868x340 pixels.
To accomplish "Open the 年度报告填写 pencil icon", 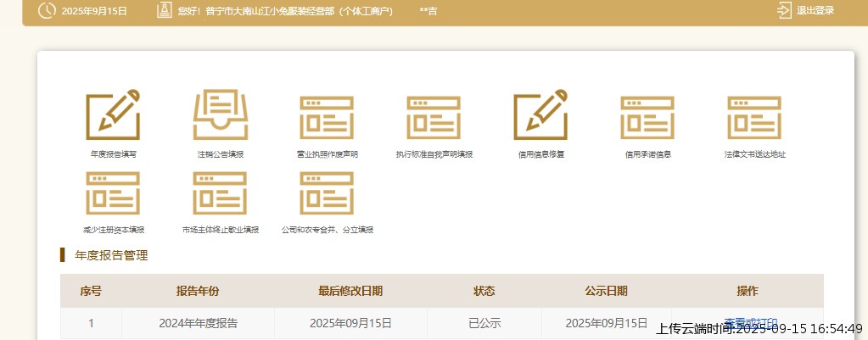I will (x=113, y=114).
